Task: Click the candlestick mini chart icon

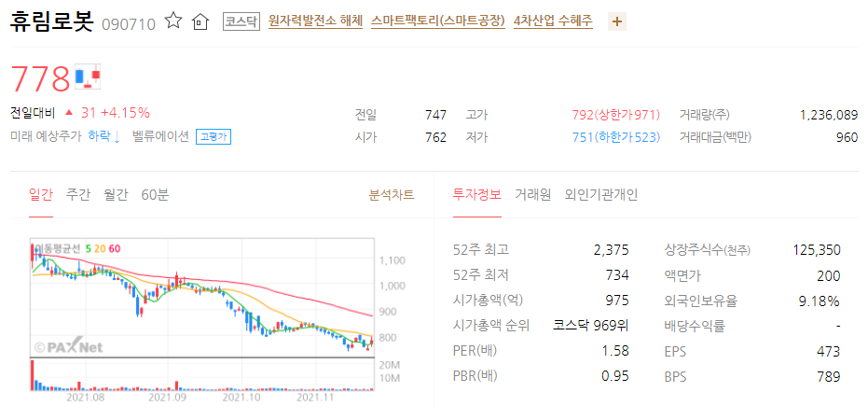Action: [x=88, y=76]
